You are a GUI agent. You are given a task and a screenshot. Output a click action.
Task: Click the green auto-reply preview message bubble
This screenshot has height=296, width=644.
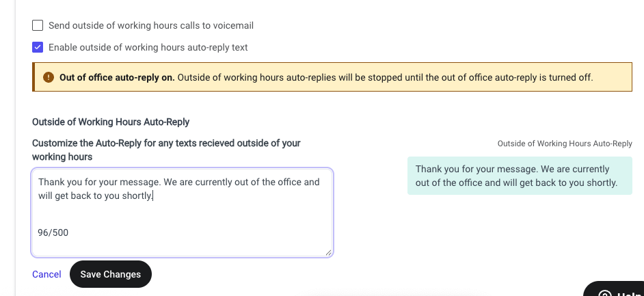click(x=520, y=175)
